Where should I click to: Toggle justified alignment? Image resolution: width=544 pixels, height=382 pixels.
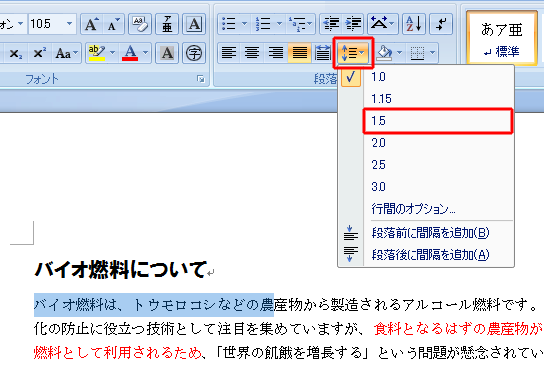299,53
